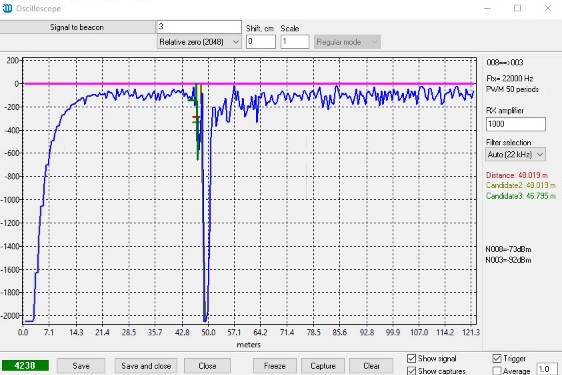Screen dimensions: 562x375
Task: Click the Scale input field
Action: point(295,42)
